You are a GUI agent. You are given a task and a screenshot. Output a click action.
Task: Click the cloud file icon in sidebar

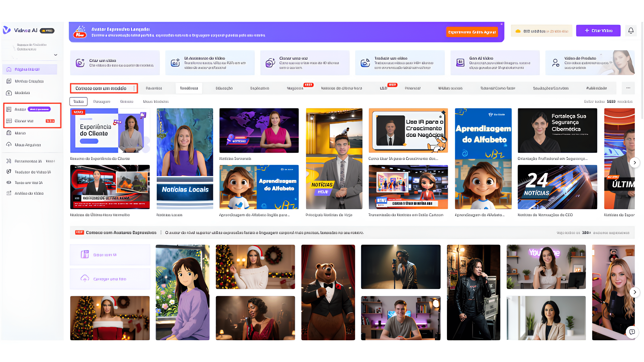point(9,144)
